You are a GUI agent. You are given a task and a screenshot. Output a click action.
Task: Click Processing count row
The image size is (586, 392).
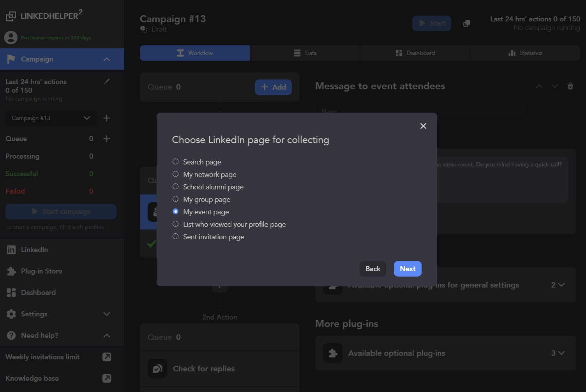[x=49, y=156]
